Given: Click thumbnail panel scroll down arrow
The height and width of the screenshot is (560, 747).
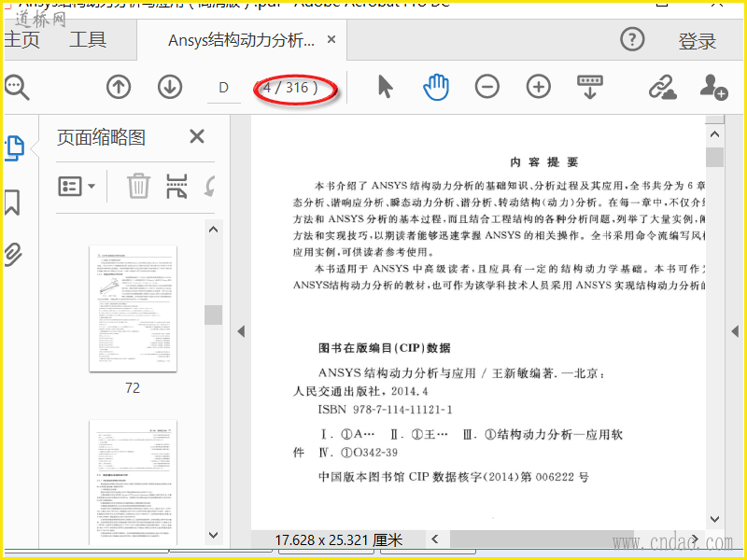Looking at the screenshot, I should 214,535.
